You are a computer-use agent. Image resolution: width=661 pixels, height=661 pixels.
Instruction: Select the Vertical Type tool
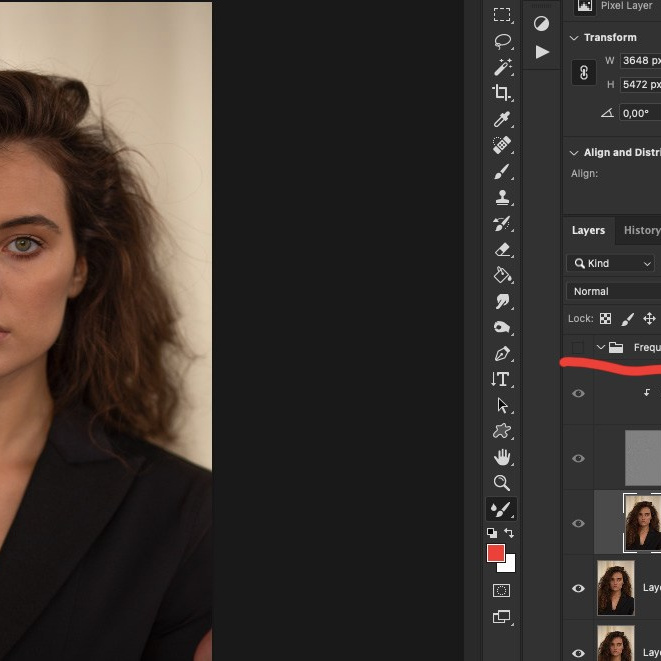pyautogui.click(x=501, y=379)
